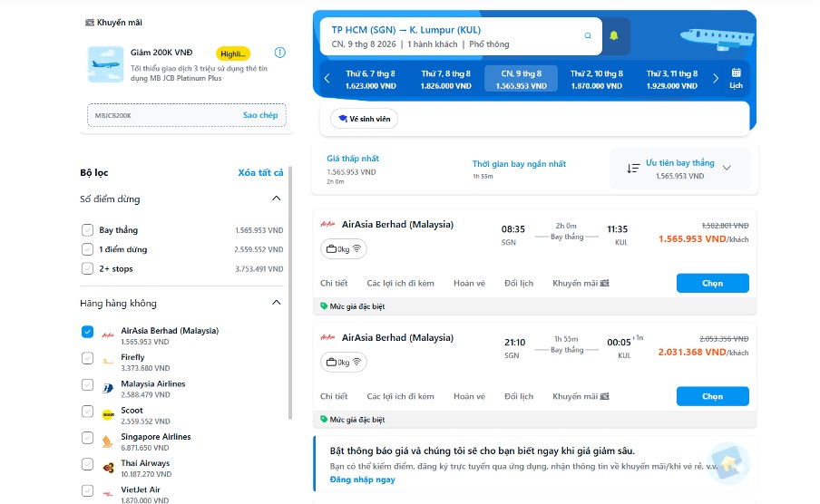820x504 pixels.
Task: Check the 2+ stops filter checkbox
Action: coord(87,268)
